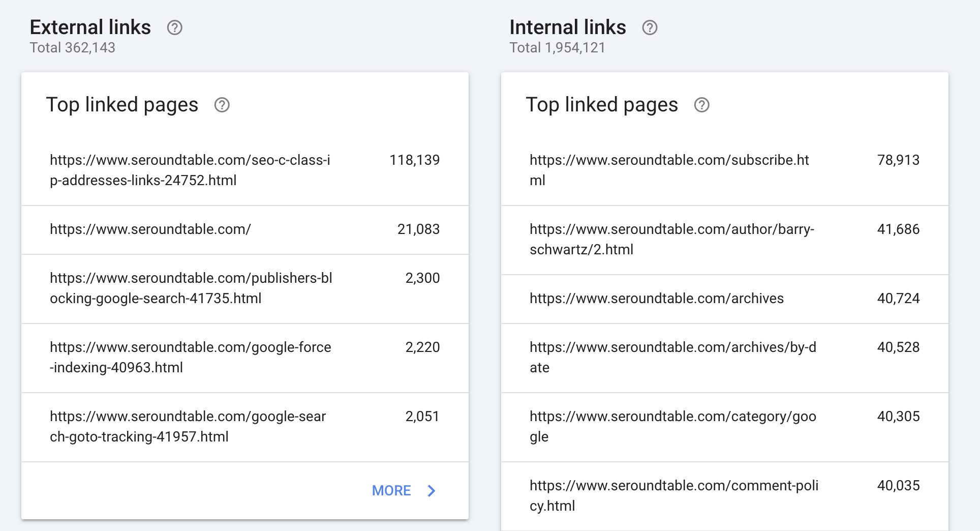
Task: Open google-search-goto-tracking-41957.html row
Action: point(245,427)
